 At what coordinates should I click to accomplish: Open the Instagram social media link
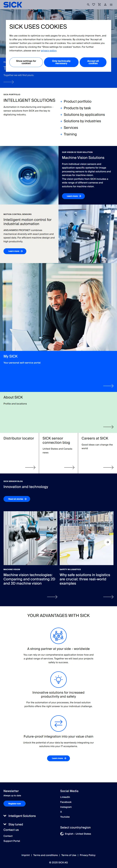pyautogui.click(x=66, y=807)
